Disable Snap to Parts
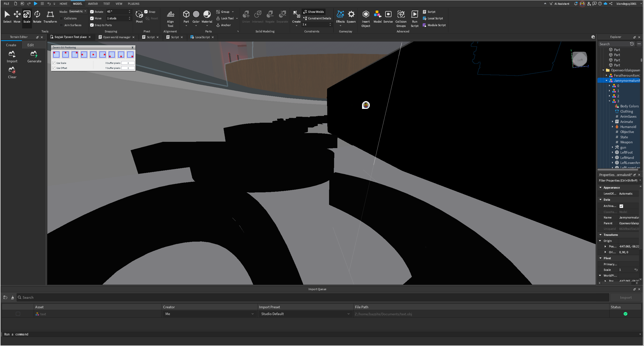Image resolution: width=644 pixels, height=346 pixels. [92, 25]
